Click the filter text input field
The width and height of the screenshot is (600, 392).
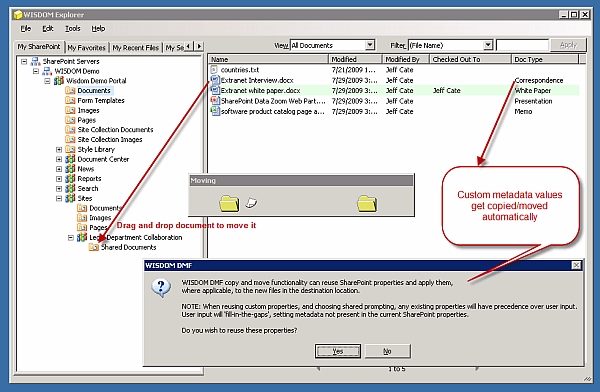(x=522, y=45)
